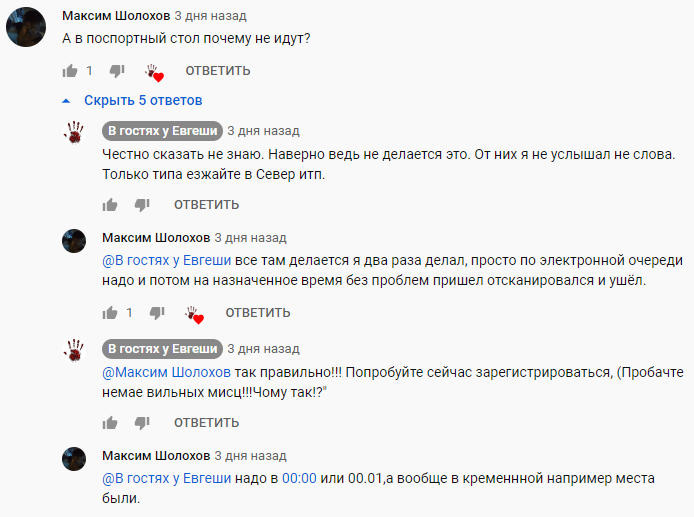Like the reply starting "так правильно!!!"
The height and width of the screenshot is (517, 694).
tap(110, 423)
